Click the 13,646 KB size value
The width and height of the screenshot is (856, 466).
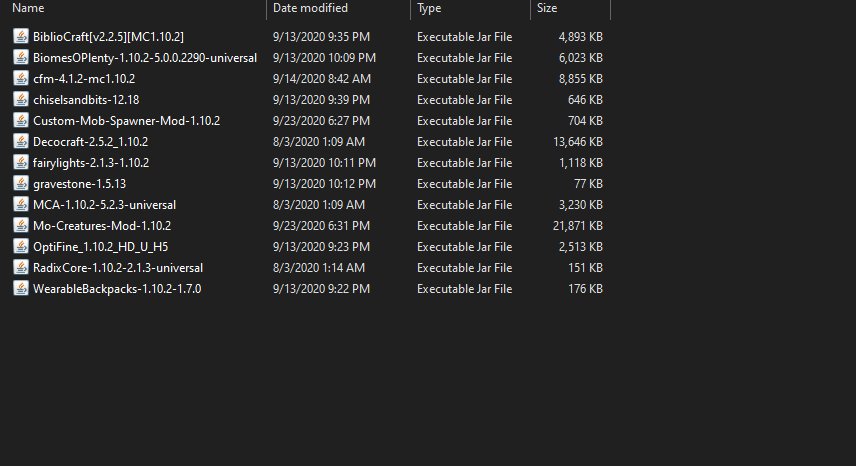pyautogui.click(x=578, y=142)
